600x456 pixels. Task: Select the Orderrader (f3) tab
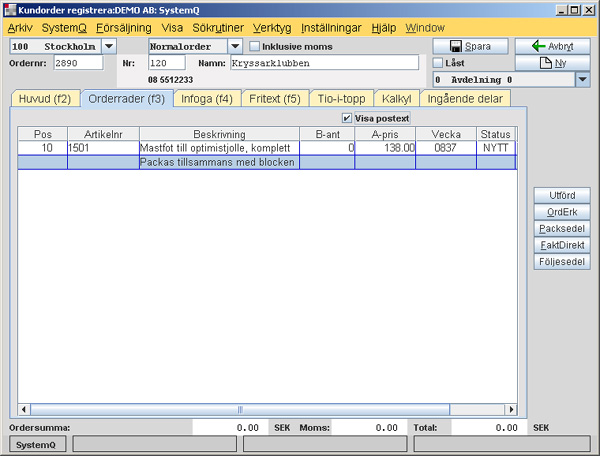pyautogui.click(x=127, y=99)
